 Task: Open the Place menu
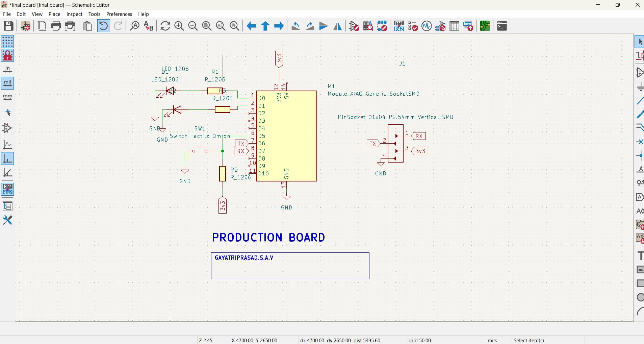click(54, 14)
